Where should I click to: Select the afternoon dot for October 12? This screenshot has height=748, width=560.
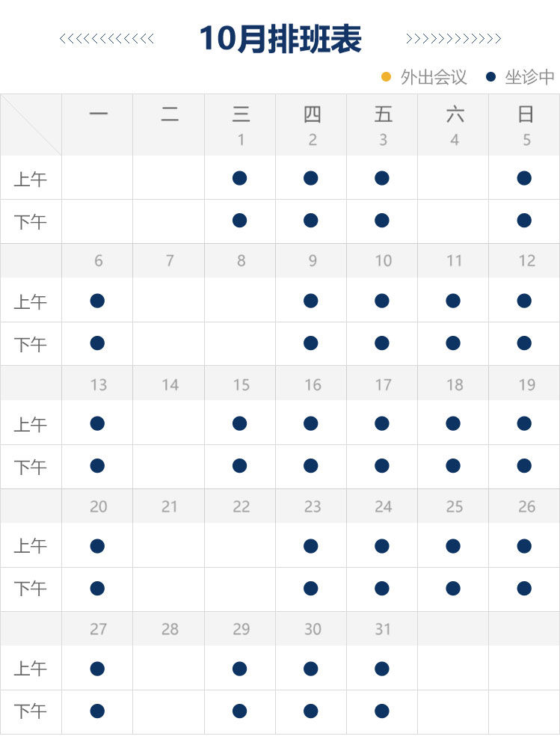(524, 343)
